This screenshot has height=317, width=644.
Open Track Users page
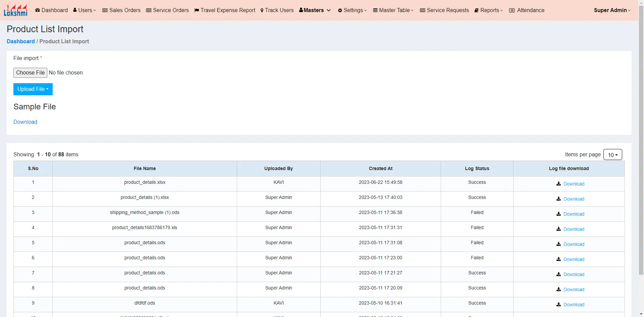(x=277, y=10)
